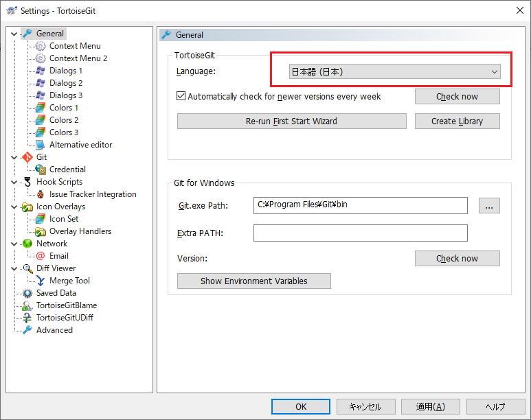The height and width of the screenshot is (420, 531).
Task: Collapse the General tree node
Action: click(x=14, y=34)
